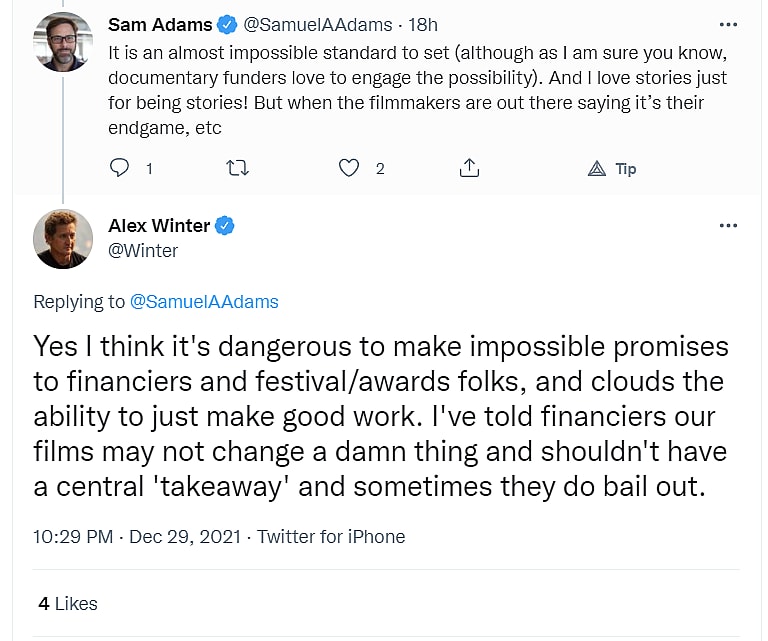Image resolution: width=768 pixels, height=641 pixels.
Task: Retweet Sam Adams' tweet
Action: [238, 168]
